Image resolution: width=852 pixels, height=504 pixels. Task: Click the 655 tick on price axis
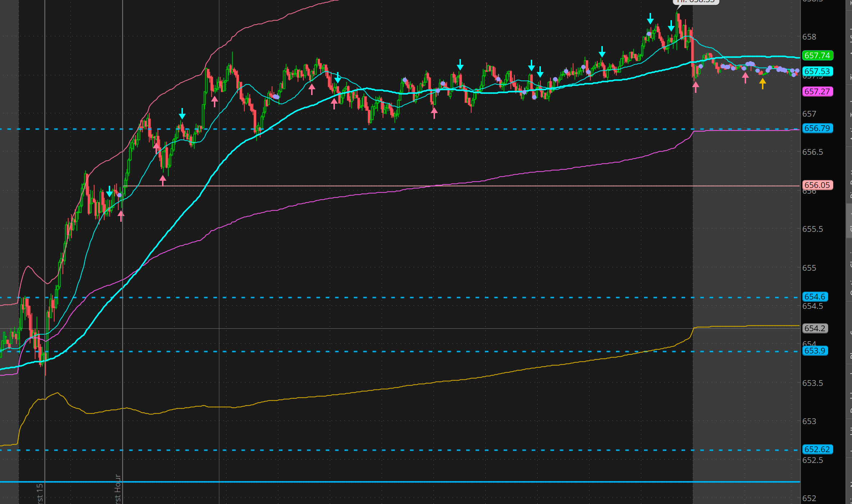[x=809, y=268]
